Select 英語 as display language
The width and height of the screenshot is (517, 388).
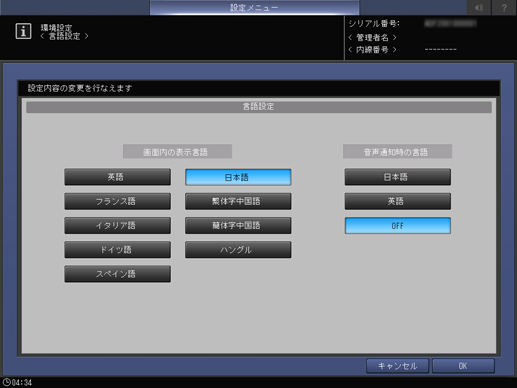117,177
